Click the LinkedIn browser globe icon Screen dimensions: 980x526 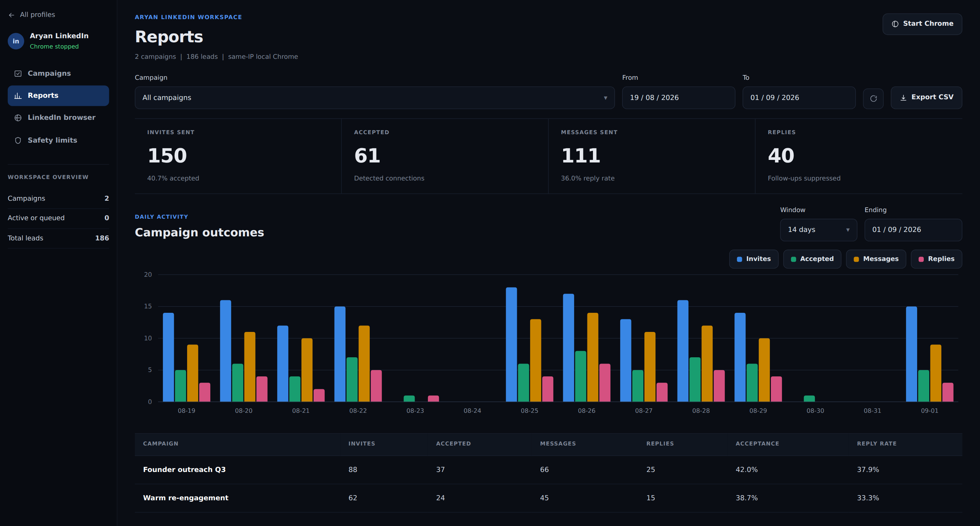click(18, 118)
